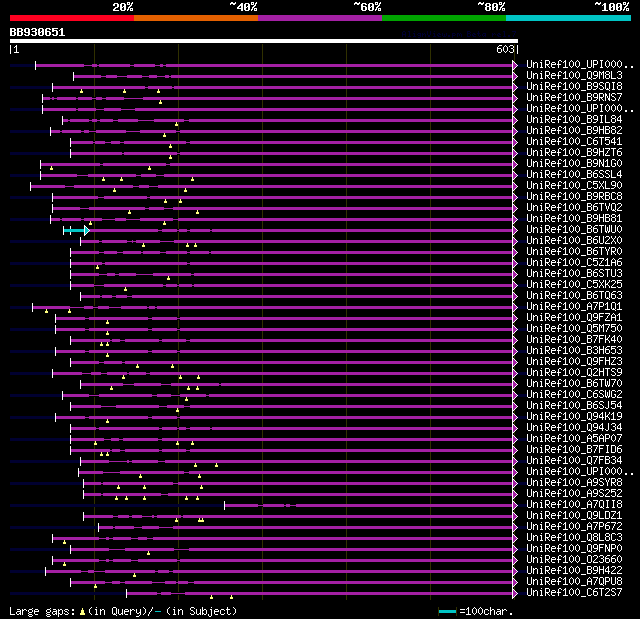Select the UniRef100_B6TWU0 label
Viewport: 640px width, 619px height.
[574, 230]
